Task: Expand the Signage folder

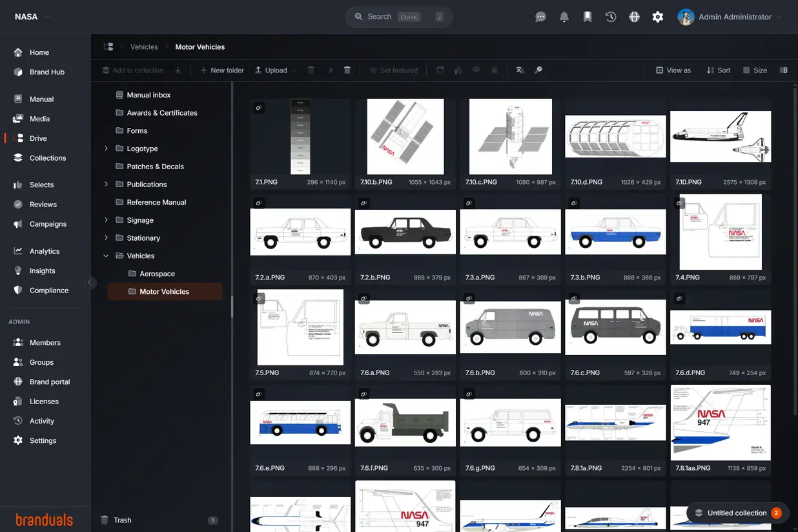Action: [106, 220]
